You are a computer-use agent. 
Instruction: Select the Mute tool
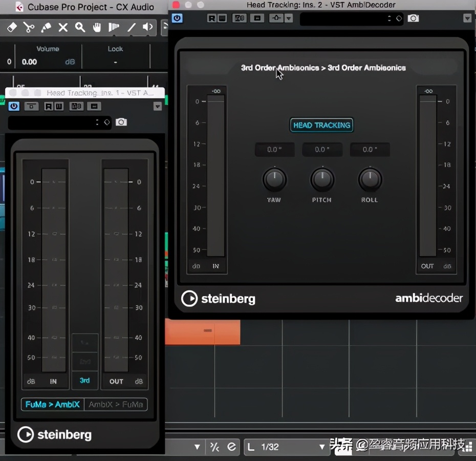pyautogui.click(x=62, y=28)
